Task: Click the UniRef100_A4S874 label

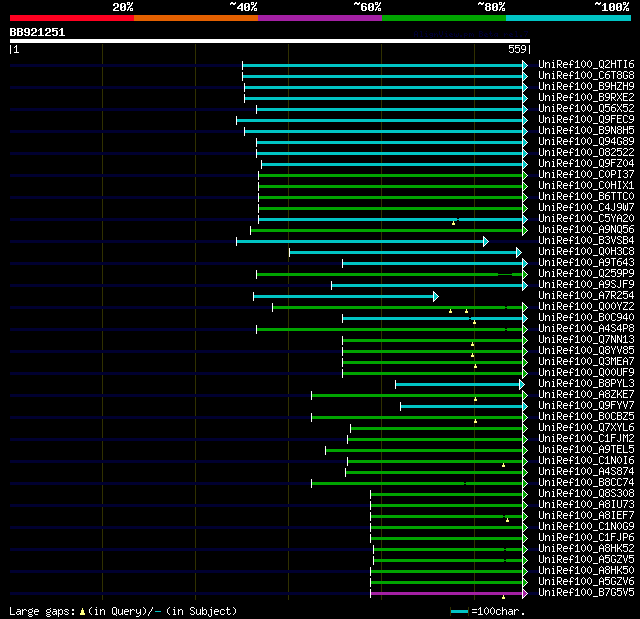Action: (x=586, y=472)
